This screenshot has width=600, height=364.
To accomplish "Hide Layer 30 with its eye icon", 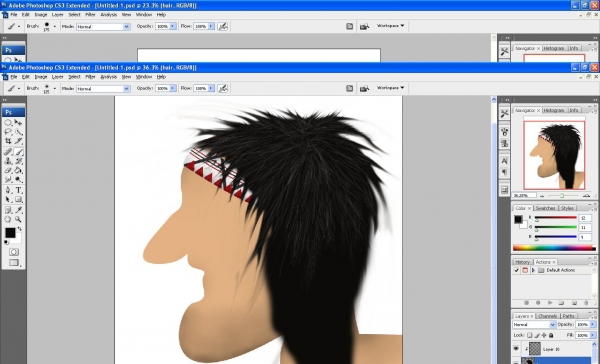I will coord(516,349).
